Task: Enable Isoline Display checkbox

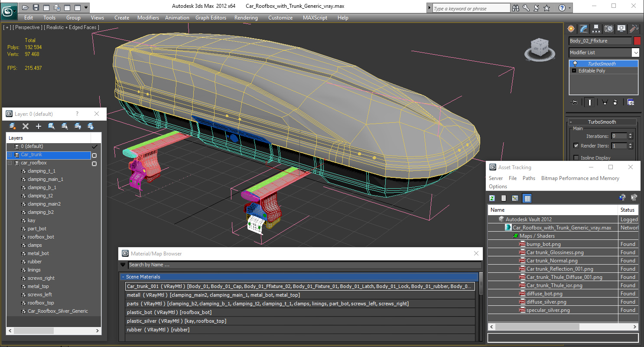Action: [x=576, y=158]
